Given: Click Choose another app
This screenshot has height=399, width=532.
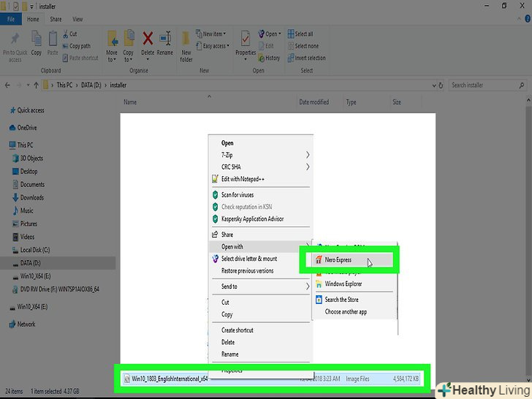Looking at the screenshot, I should pyautogui.click(x=354, y=312).
